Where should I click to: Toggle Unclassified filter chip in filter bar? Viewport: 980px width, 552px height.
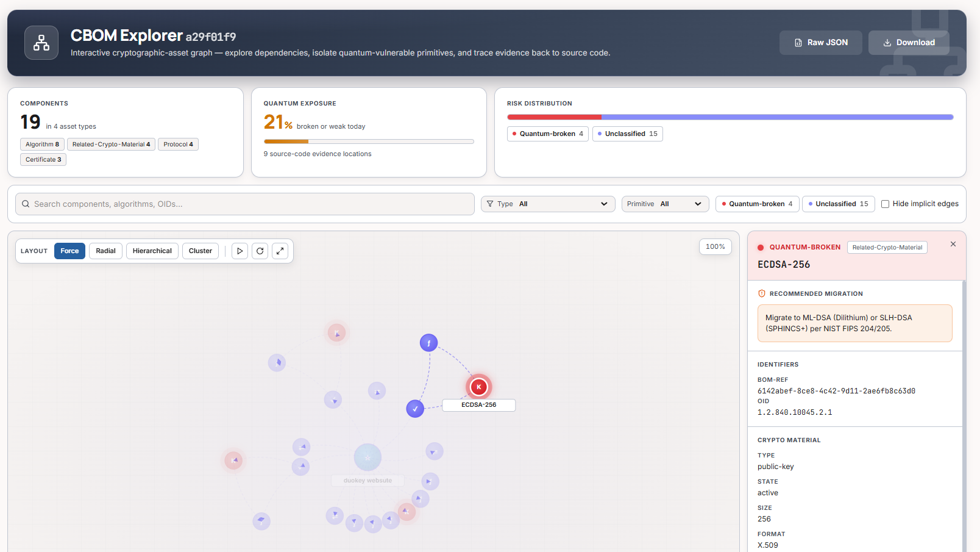tap(839, 204)
